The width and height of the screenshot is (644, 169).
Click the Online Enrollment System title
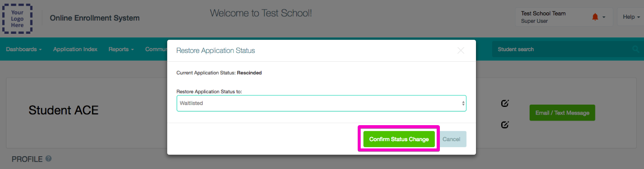[x=95, y=18]
